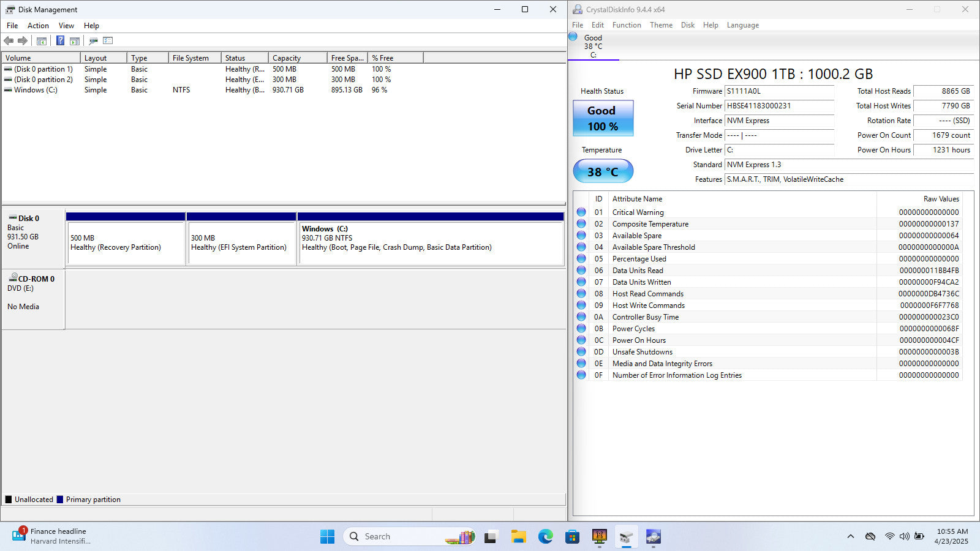Open Task View from the taskbar

[491, 537]
